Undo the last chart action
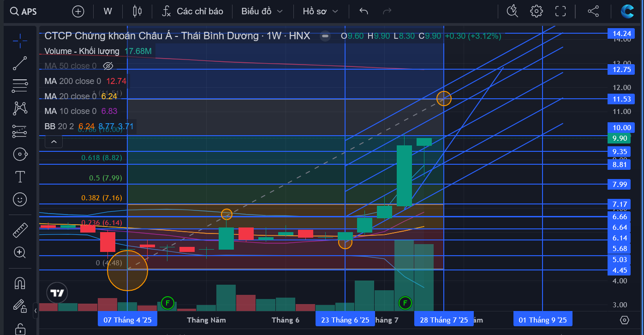Viewport: 644px width, 335px height. [x=364, y=11]
